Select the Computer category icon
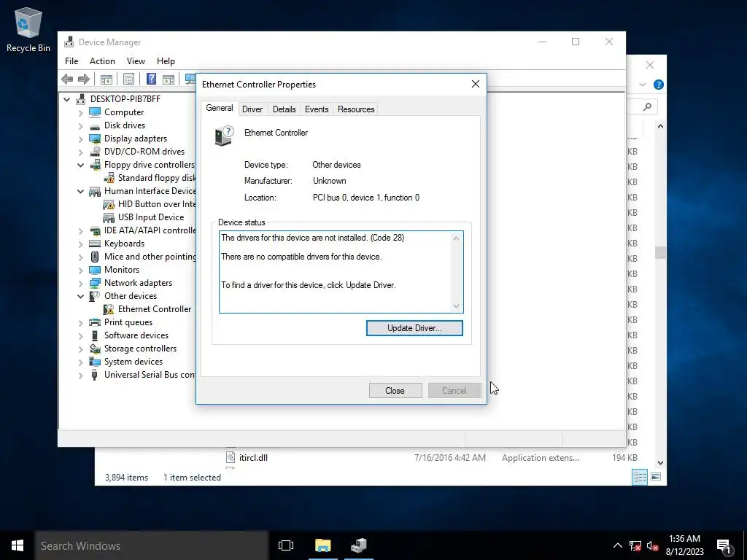747x560 pixels. point(95,112)
